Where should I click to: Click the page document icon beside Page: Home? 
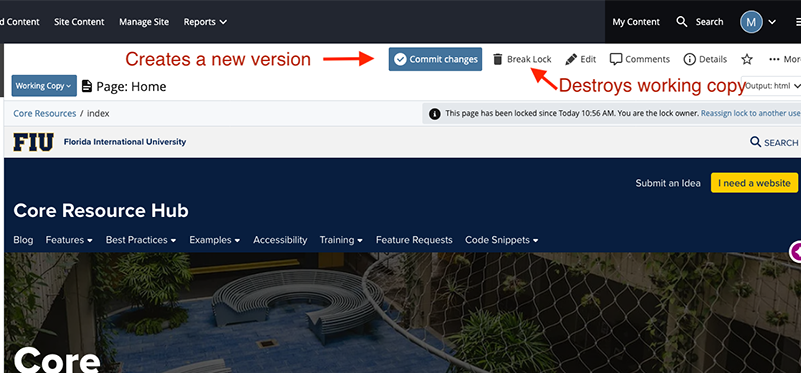87,86
